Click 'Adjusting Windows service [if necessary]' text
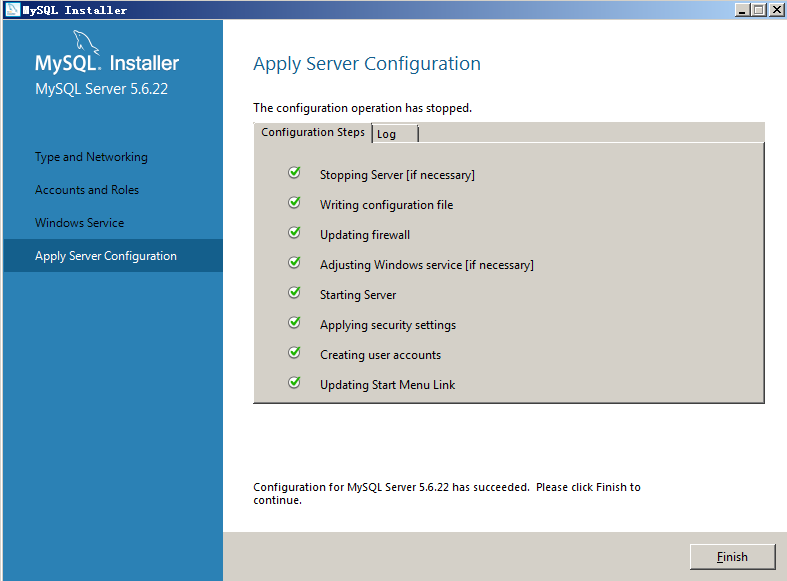 point(427,265)
